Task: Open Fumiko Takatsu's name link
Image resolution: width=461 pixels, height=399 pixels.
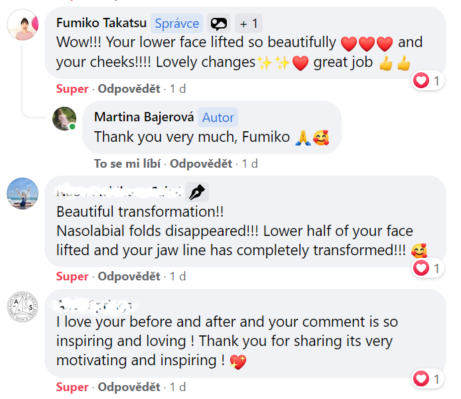Action: coord(101,23)
